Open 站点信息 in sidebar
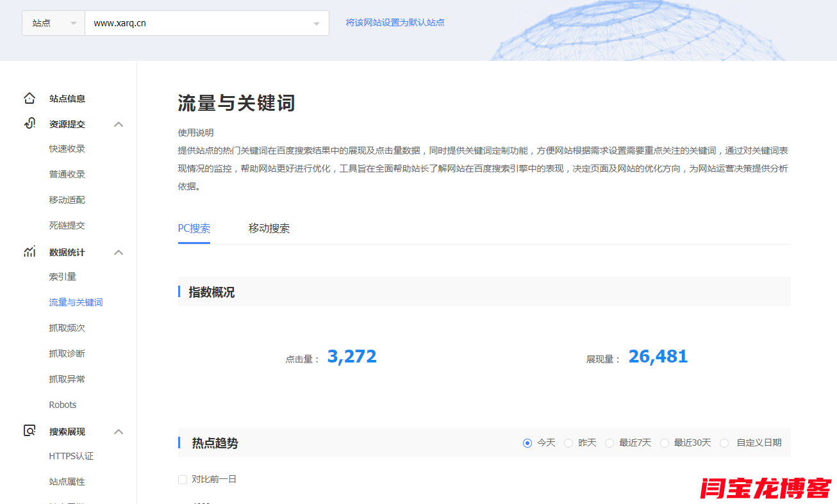This screenshot has width=837, height=504. [x=67, y=99]
